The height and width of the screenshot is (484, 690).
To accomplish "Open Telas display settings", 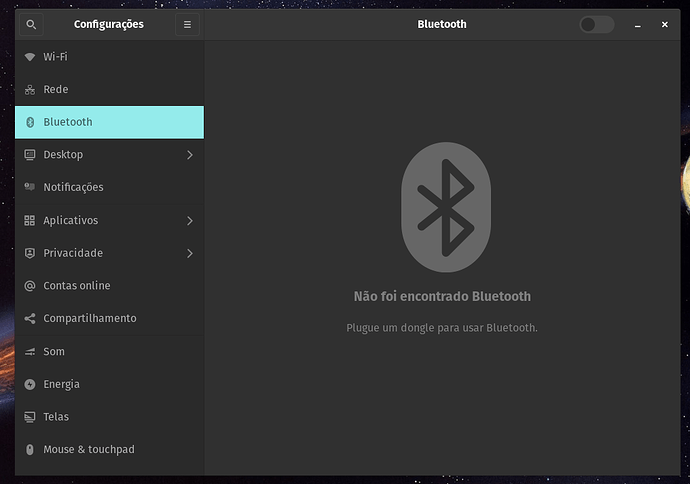I will [110, 417].
